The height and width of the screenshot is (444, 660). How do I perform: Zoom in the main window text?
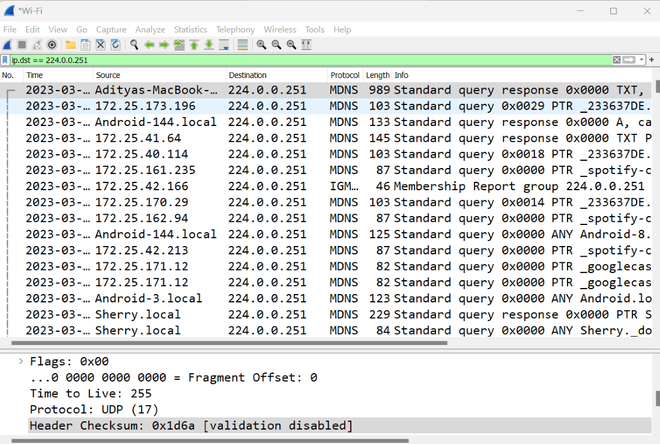[261, 45]
